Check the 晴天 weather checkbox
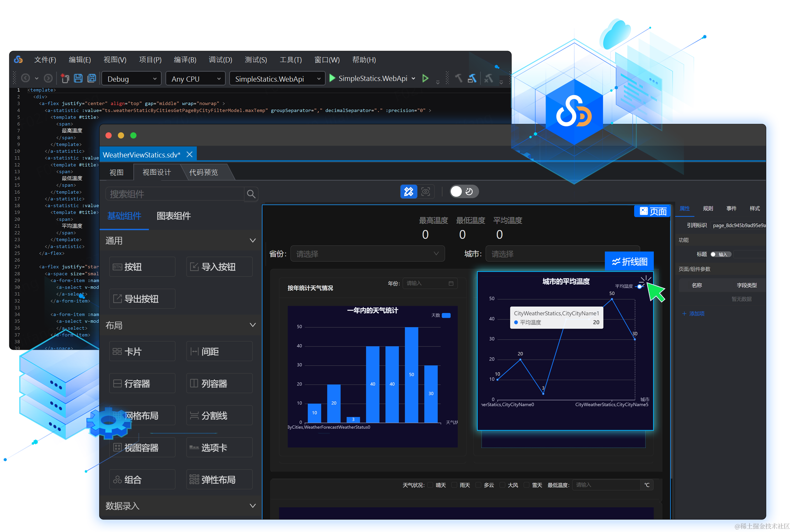The width and height of the screenshot is (792, 532). [x=430, y=485]
